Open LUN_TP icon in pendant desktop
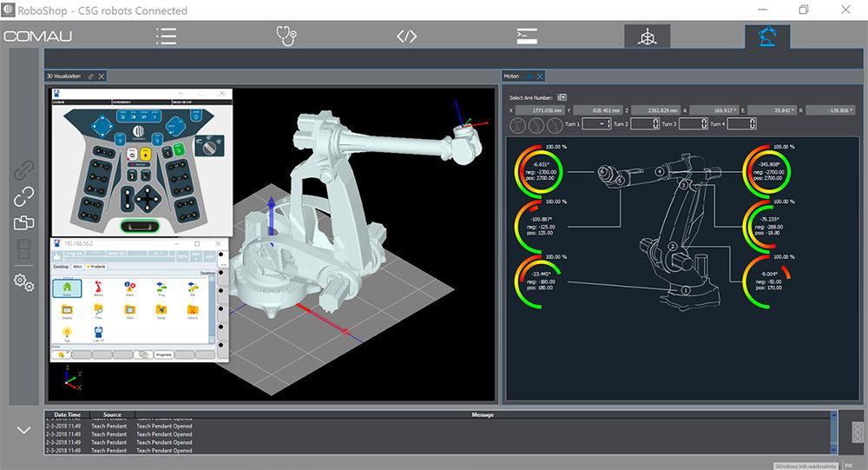The width and height of the screenshot is (868, 470). click(99, 334)
